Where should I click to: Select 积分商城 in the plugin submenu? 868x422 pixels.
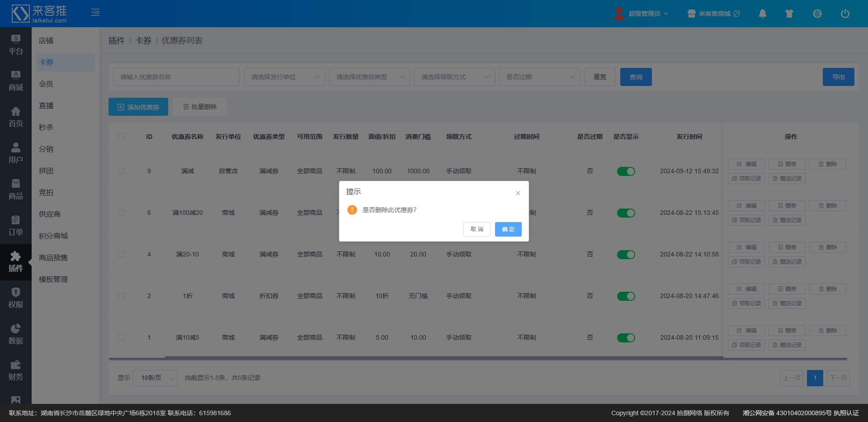point(53,236)
